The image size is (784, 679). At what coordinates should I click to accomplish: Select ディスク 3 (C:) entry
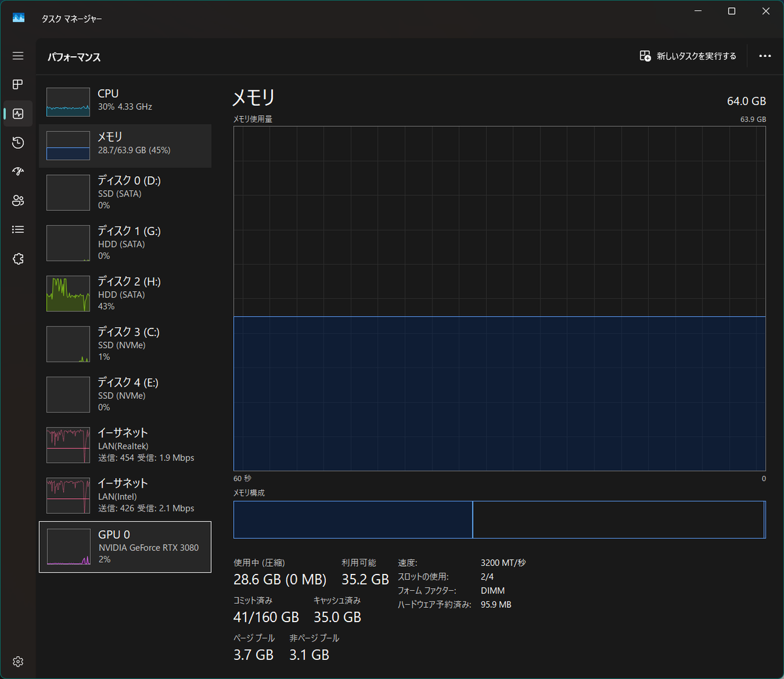pos(125,344)
